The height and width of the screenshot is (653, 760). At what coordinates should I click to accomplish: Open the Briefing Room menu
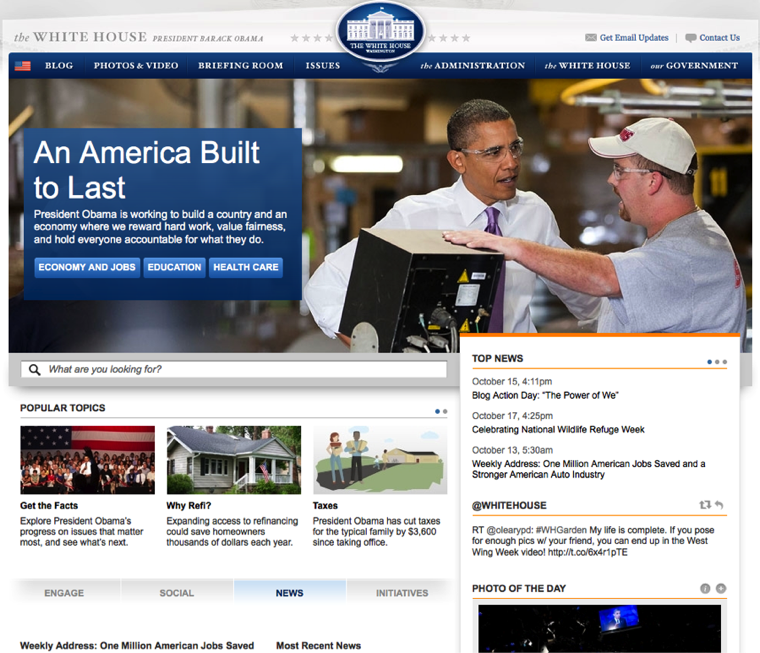point(240,65)
